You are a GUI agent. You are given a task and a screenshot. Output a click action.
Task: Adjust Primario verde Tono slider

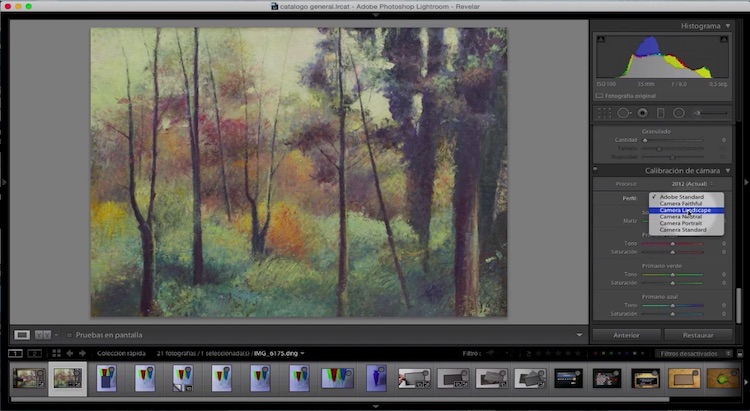pyautogui.click(x=673, y=275)
